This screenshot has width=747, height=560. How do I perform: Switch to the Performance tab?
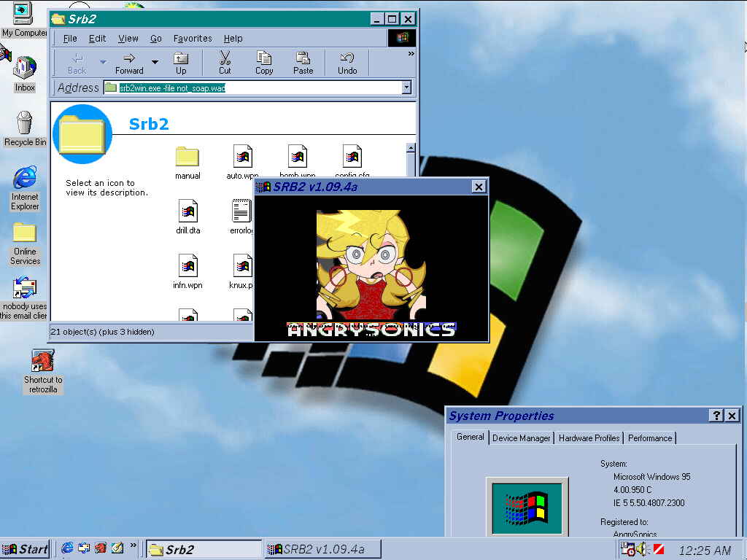tap(650, 438)
